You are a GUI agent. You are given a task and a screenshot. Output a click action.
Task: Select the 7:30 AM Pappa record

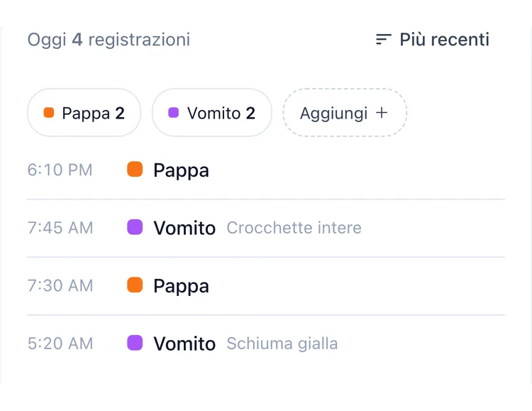click(266, 285)
